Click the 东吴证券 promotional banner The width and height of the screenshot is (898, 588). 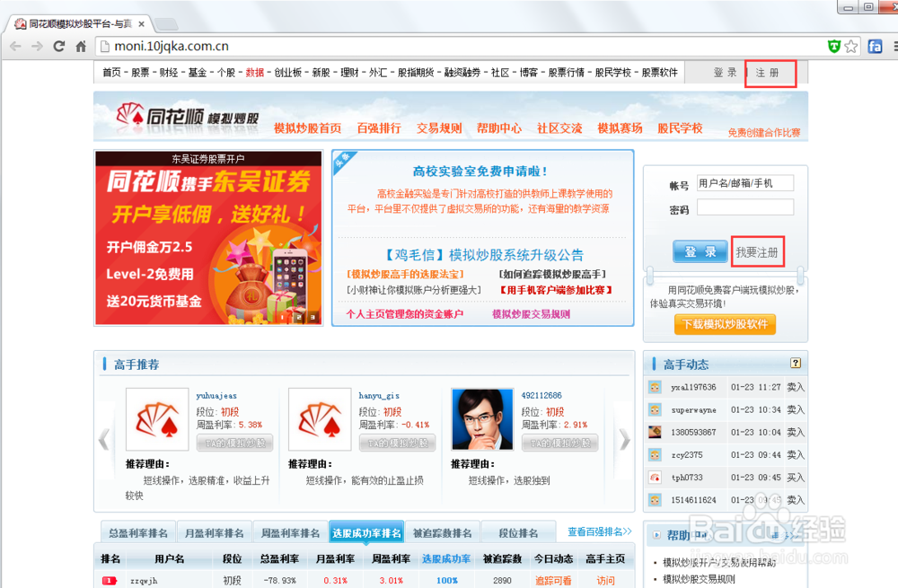point(208,238)
